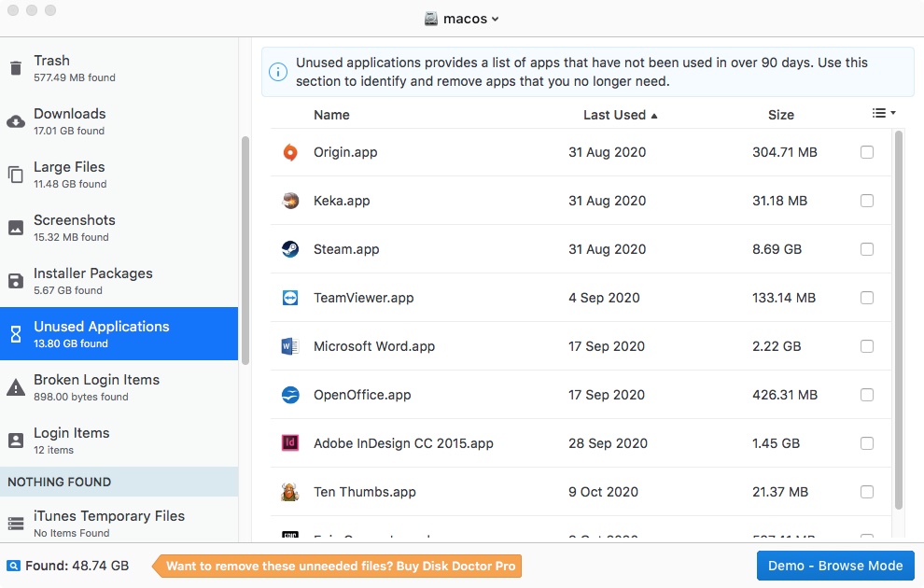
Task: Click the Login Items person icon
Action: coord(16,441)
